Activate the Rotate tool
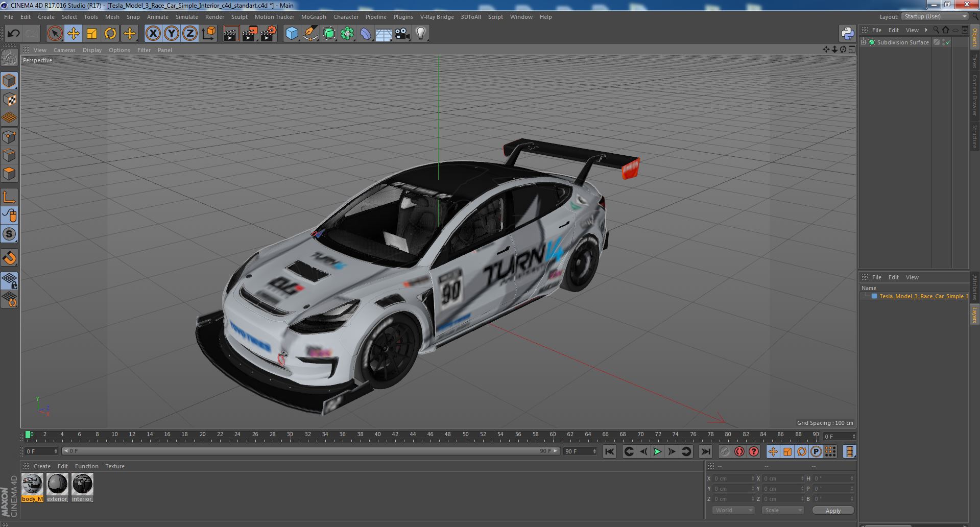The image size is (980, 527). pos(110,34)
